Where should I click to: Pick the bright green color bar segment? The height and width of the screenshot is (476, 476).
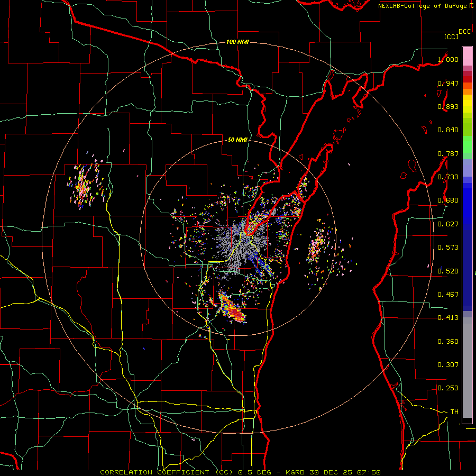click(467, 144)
